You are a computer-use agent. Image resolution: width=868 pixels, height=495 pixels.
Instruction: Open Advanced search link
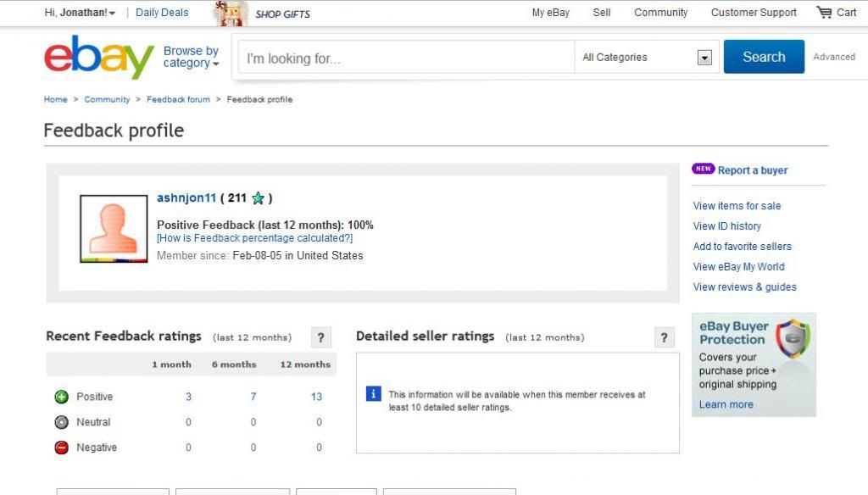pos(834,57)
